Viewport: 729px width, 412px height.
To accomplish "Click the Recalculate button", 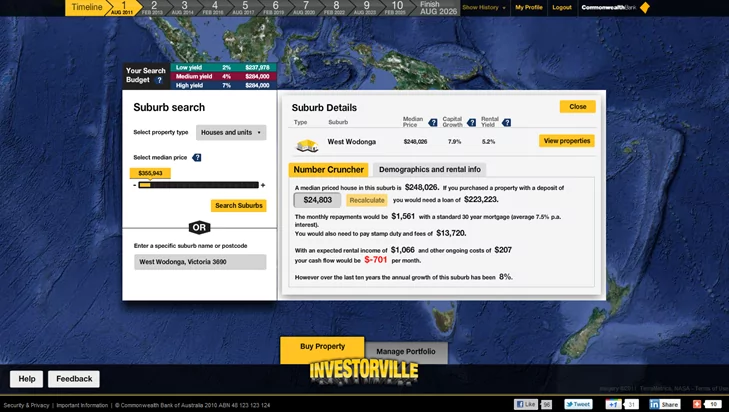I will 367,200.
